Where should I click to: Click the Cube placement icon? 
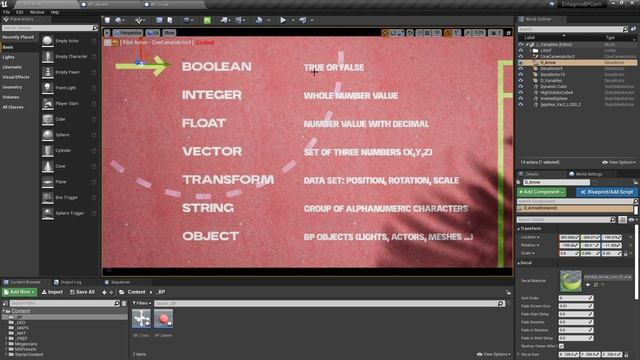[48, 119]
